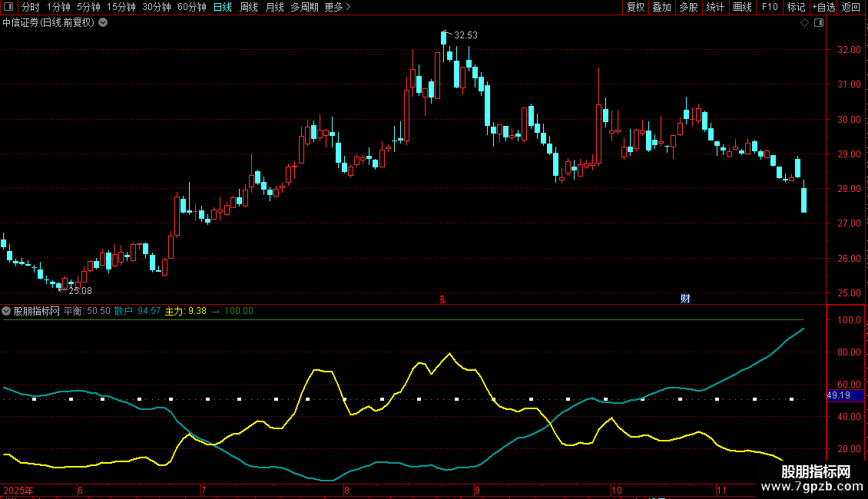868x499 pixels.
Task: Click the diamond icon above the price axis
Action: tap(804, 23)
